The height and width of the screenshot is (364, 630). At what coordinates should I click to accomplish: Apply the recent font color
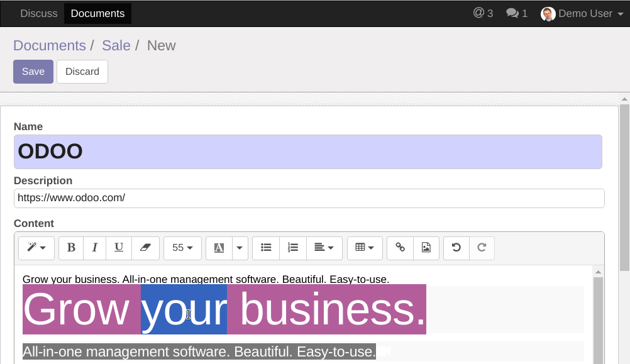click(219, 248)
